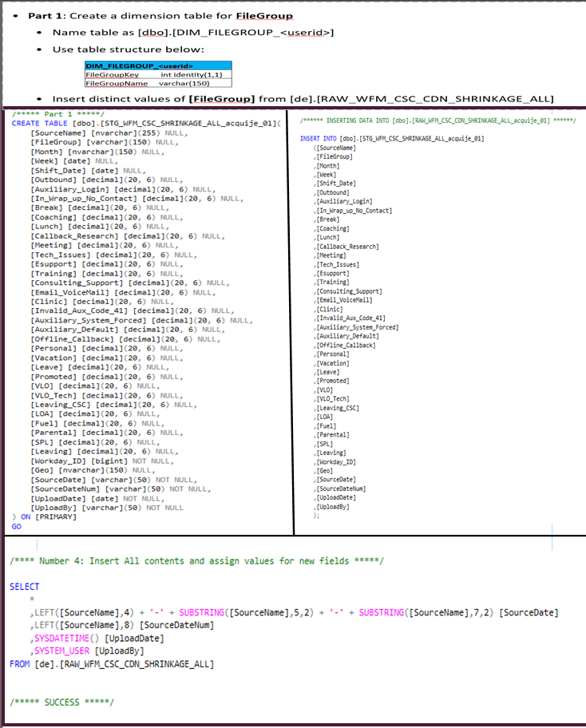586x728 pixels.
Task: Click the SELECT keyword in bottom query
Action: [24, 587]
